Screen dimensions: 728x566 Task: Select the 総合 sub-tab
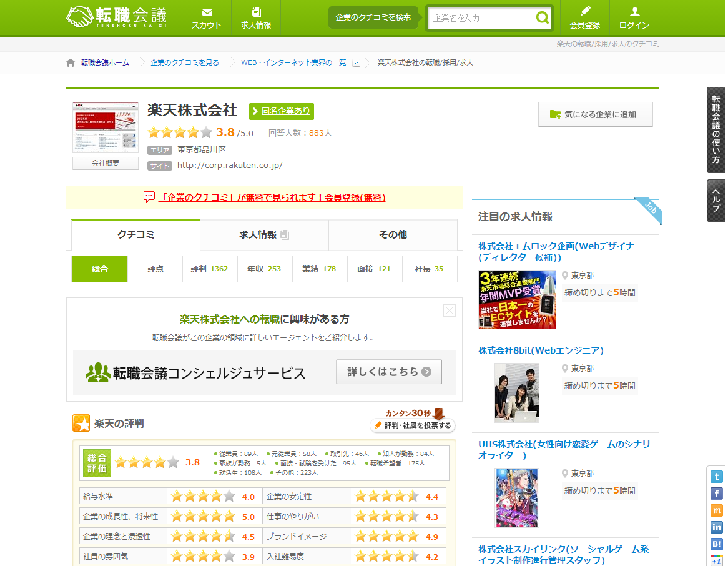(x=99, y=269)
